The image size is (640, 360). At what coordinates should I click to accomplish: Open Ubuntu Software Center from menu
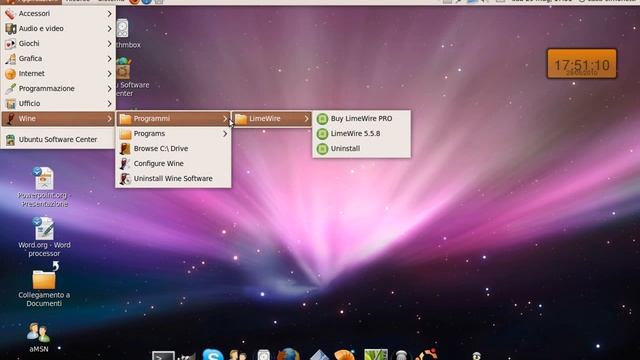point(58,140)
